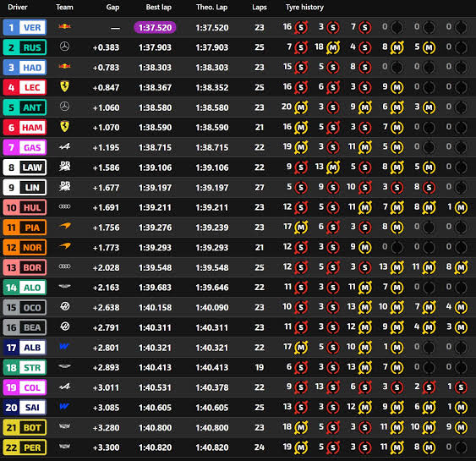
Task: Select the 6 HAM driver badge
Action: point(25,127)
